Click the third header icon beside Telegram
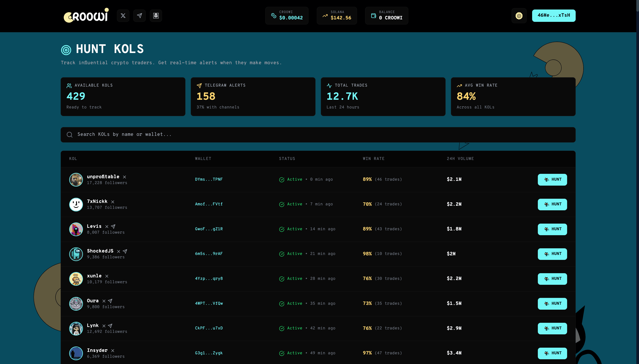Image resolution: width=639 pixels, height=364 pixels. tap(156, 16)
